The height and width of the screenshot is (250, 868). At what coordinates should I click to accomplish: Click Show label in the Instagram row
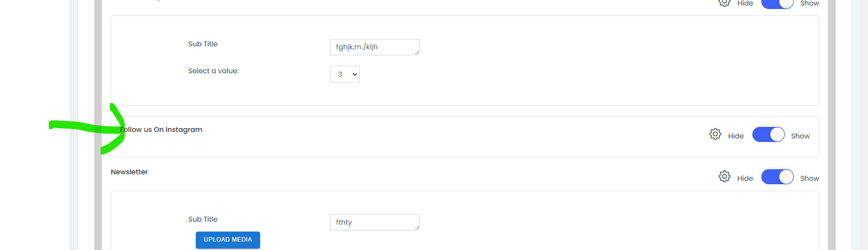800,136
